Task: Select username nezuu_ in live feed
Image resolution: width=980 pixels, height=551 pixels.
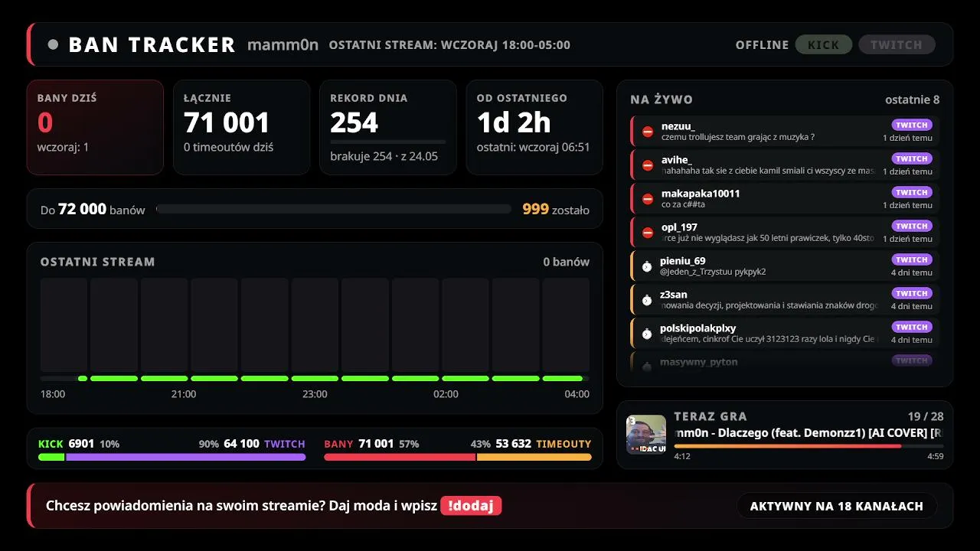Action: [678, 126]
